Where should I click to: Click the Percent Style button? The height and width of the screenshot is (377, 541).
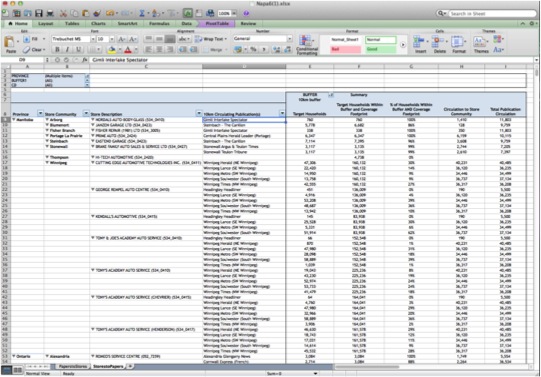[253, 50]
